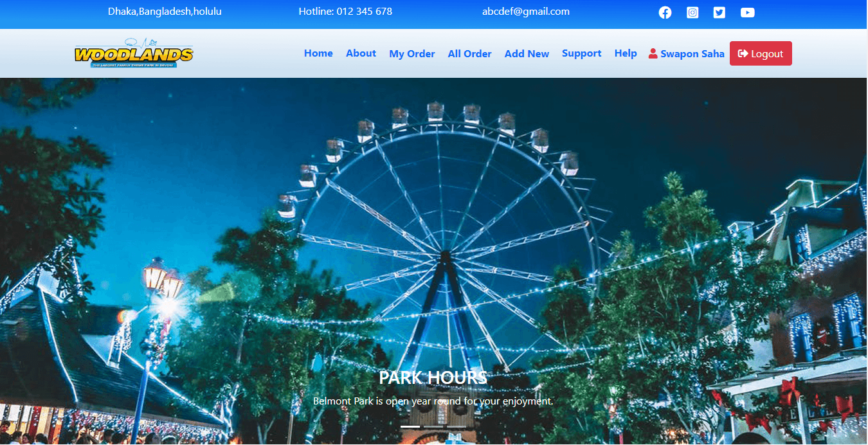This screenshot has width=868, height=445.
Task: Click the Woodlands logo
Action: coord(134,53)
